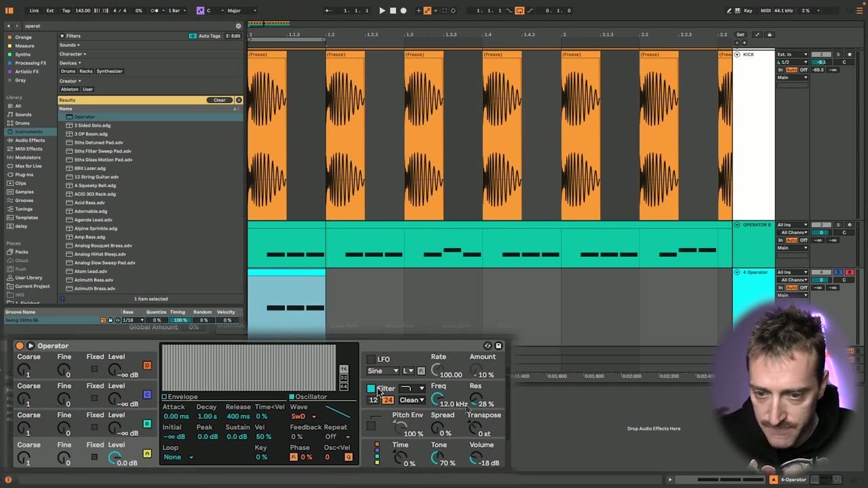
Task: Open Plug-Ins in the Library sidebar
Action: pyautogui.click(x=24, y=174)
